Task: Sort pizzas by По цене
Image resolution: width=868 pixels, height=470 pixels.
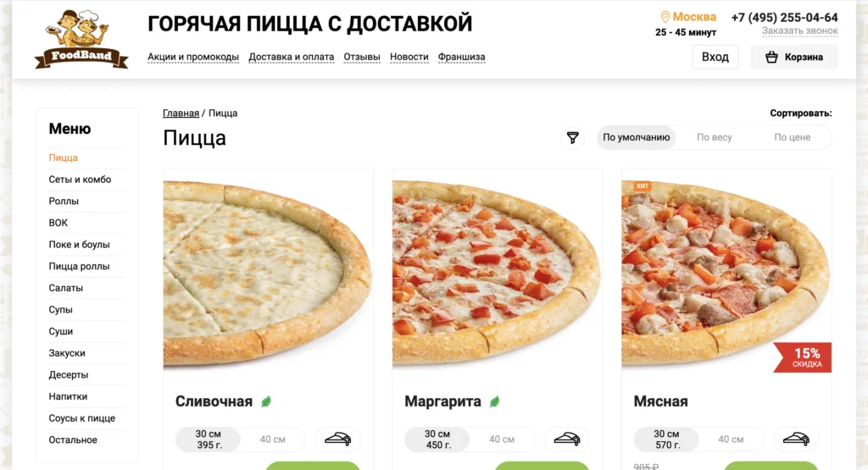Action: 793,138
